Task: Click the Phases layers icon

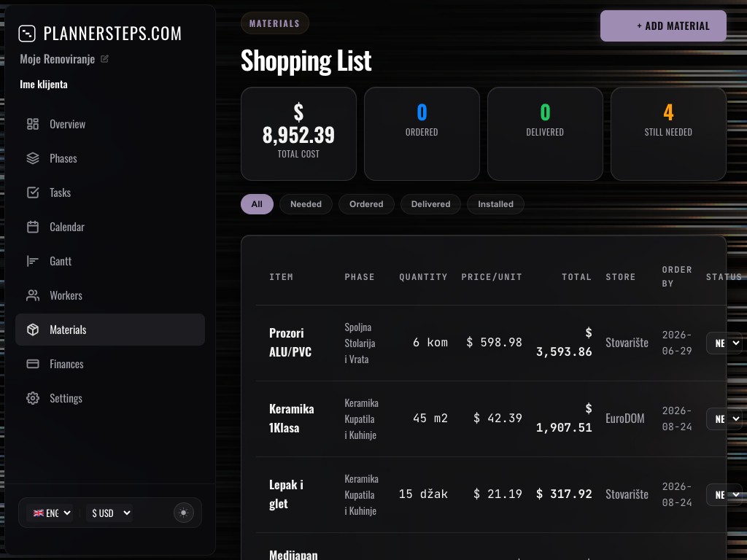Action: coord(33,158)
